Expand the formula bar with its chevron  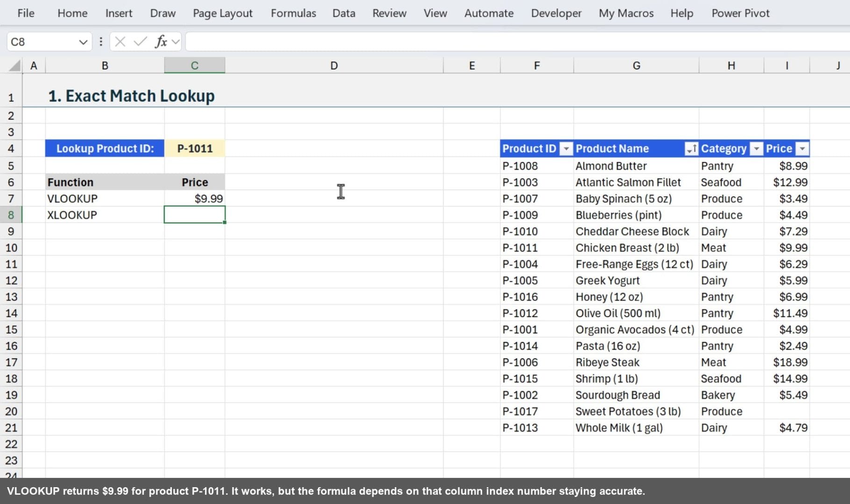pyautogui.click(x=175, y=42)
